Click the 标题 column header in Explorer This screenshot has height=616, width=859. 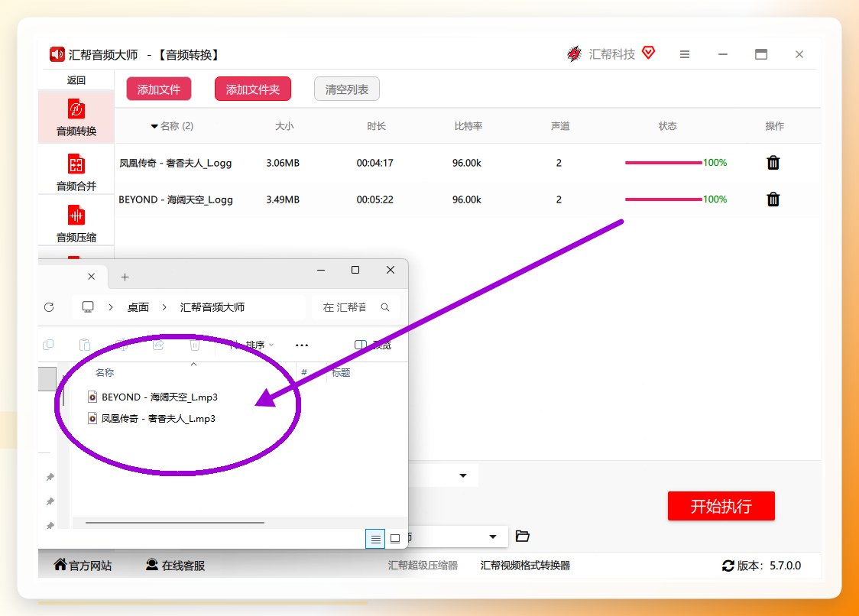coord(341,373)
